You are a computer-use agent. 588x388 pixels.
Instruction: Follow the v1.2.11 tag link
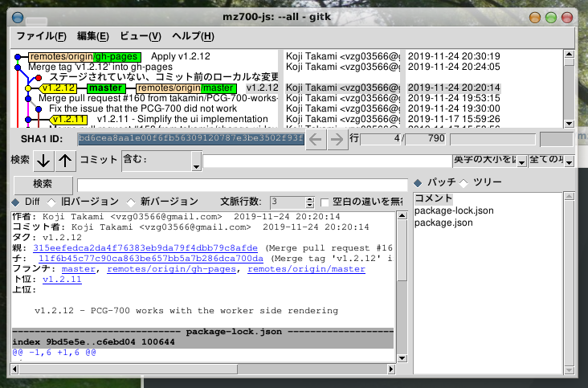62,280
